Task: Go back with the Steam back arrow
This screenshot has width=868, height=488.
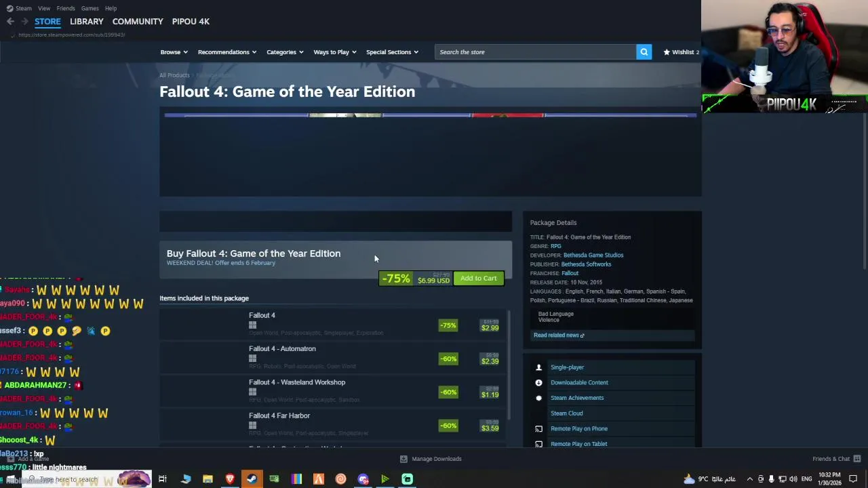Action: point(10,22)
